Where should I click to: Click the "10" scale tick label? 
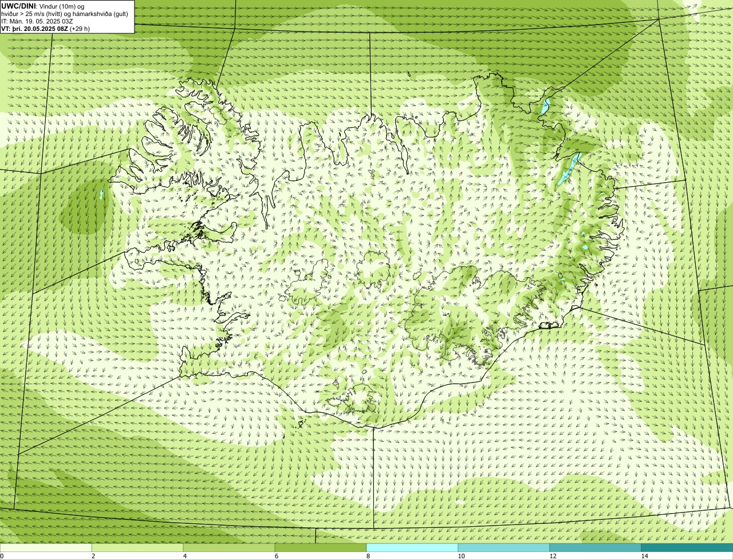pos(461,556)
